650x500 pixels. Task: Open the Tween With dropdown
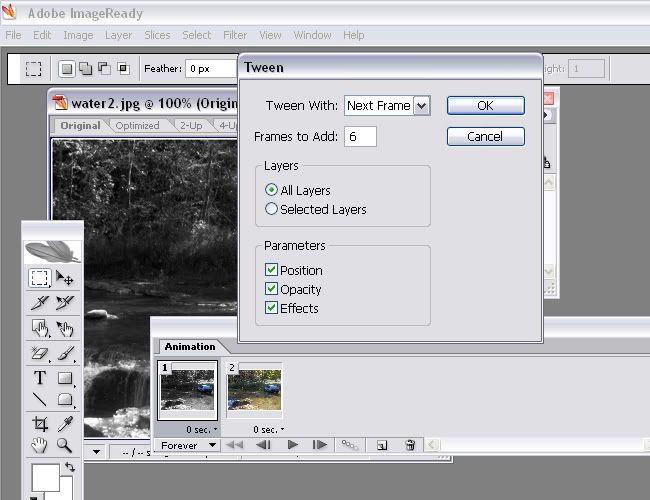pyautogui.click(x=422, y=106)
